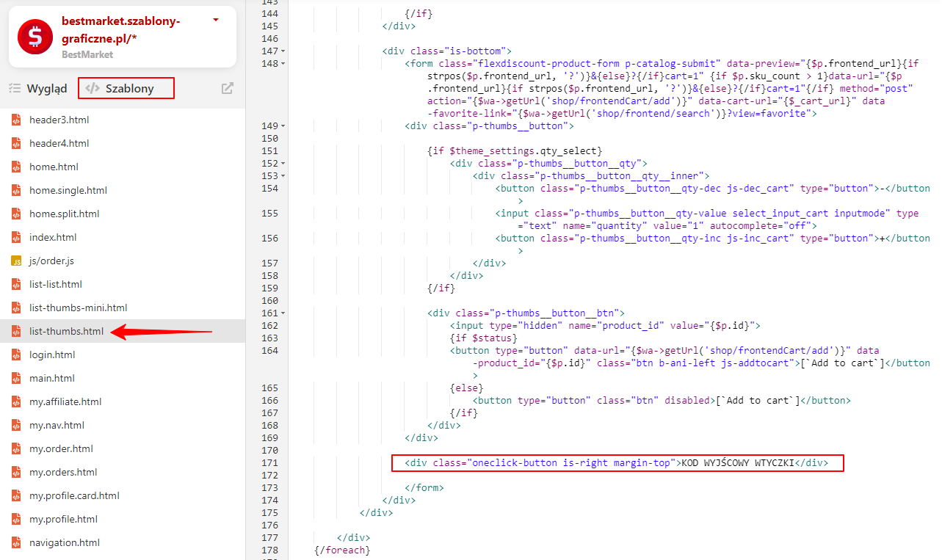Click the file icon next to list-thumbs-mini.html
Viewport: 942px width, 560px height.
point(17,308)
